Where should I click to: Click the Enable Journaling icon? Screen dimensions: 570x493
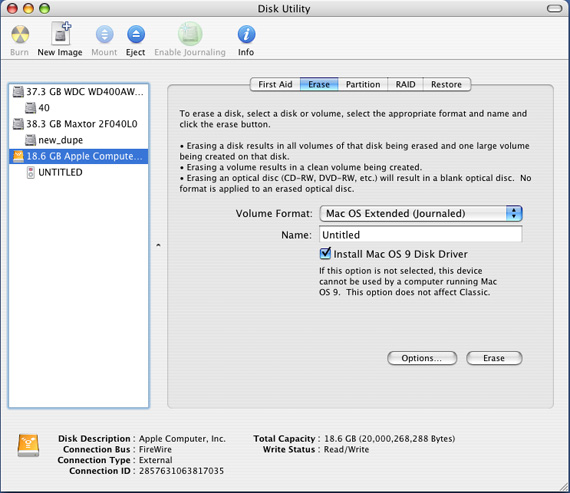click(x=190, y=34)
